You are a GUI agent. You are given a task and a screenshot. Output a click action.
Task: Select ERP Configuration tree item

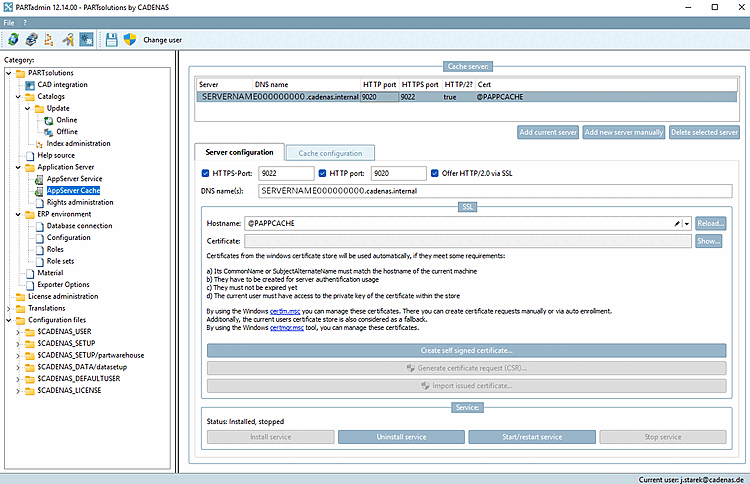(68, 238)
